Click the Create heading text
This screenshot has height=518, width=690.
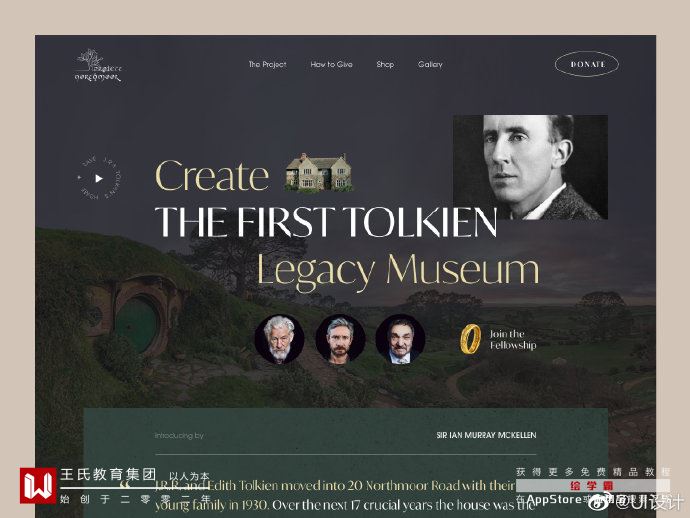212,176
